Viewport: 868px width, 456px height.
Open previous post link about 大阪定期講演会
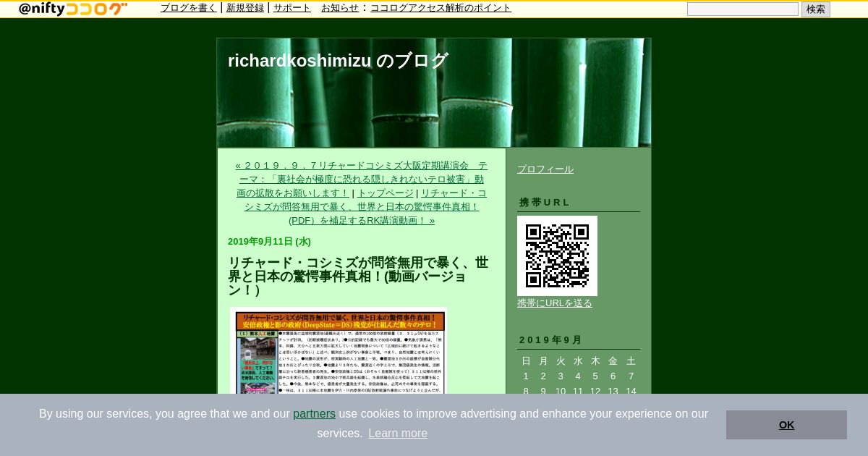click(361, 180)
